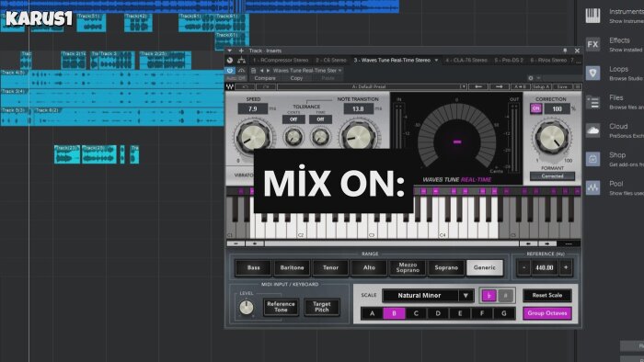Viewport: 644px width, 362px height.
Task: Shift keyboard view right with arrow button
Action: click(x=547, y=243)
